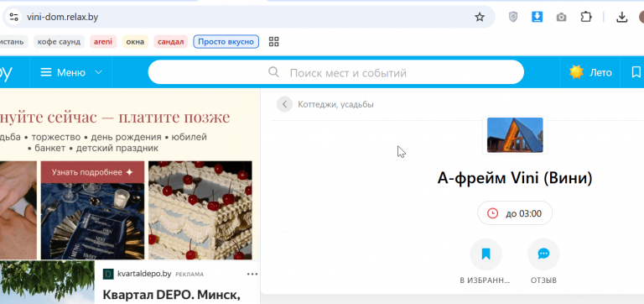Click the clock icon beside до 03:00
Screen dimensions: 644x304
pos(492,213)
